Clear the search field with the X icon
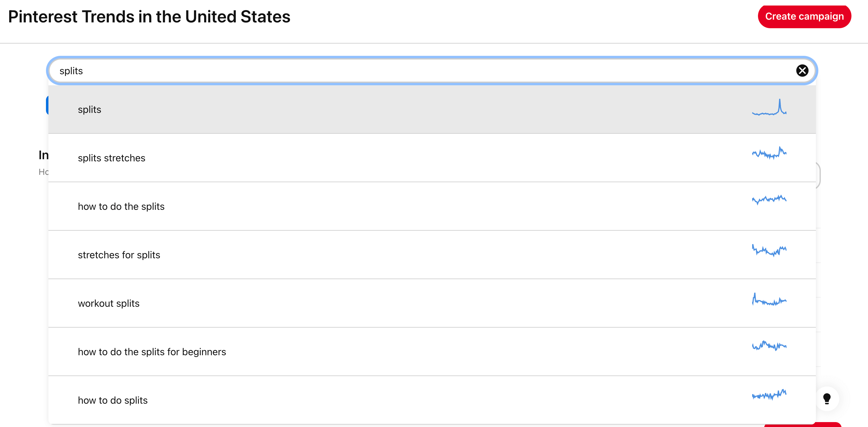868x427 pixels. coord(802,71)
